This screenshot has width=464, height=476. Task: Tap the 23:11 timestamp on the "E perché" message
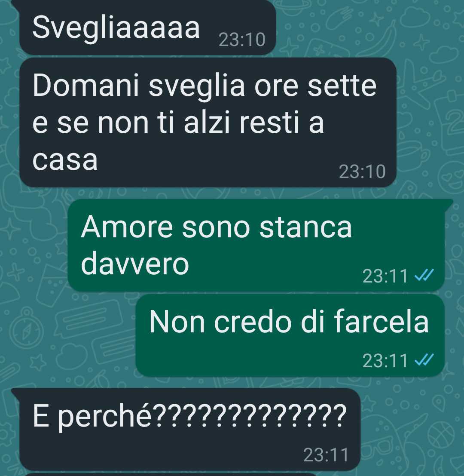click(326, 455)
